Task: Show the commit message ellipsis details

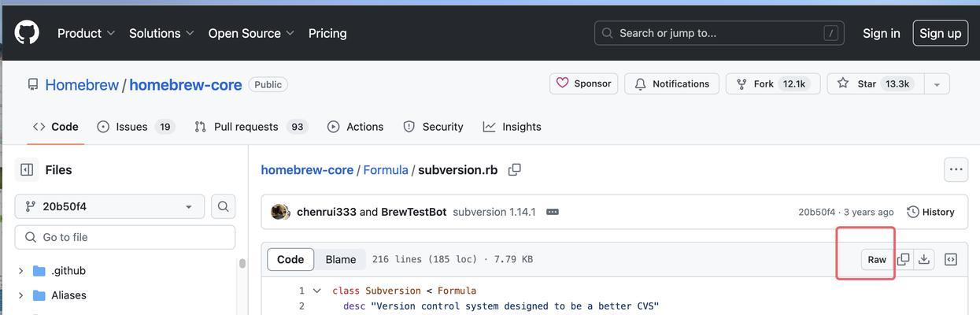Action: click(x=553, y=212)
